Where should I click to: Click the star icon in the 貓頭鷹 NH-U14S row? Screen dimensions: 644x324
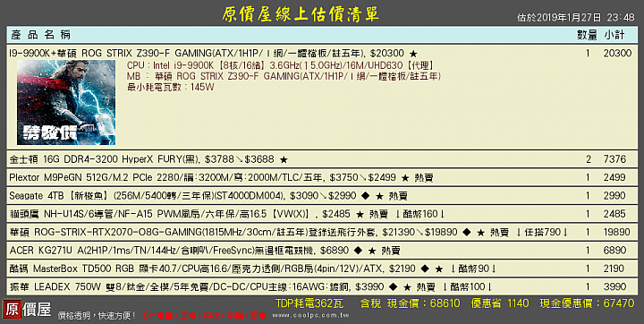click(x=360, y=214)
